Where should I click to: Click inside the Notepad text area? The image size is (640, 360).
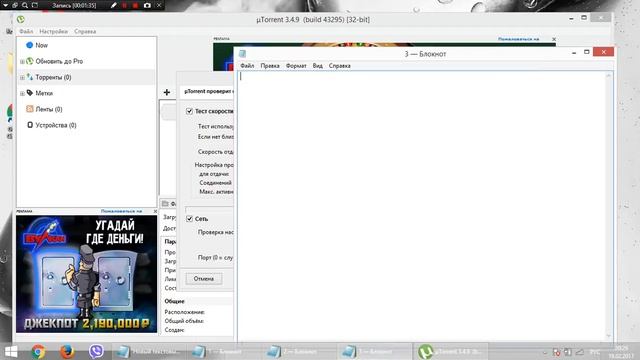coord(422,206)
